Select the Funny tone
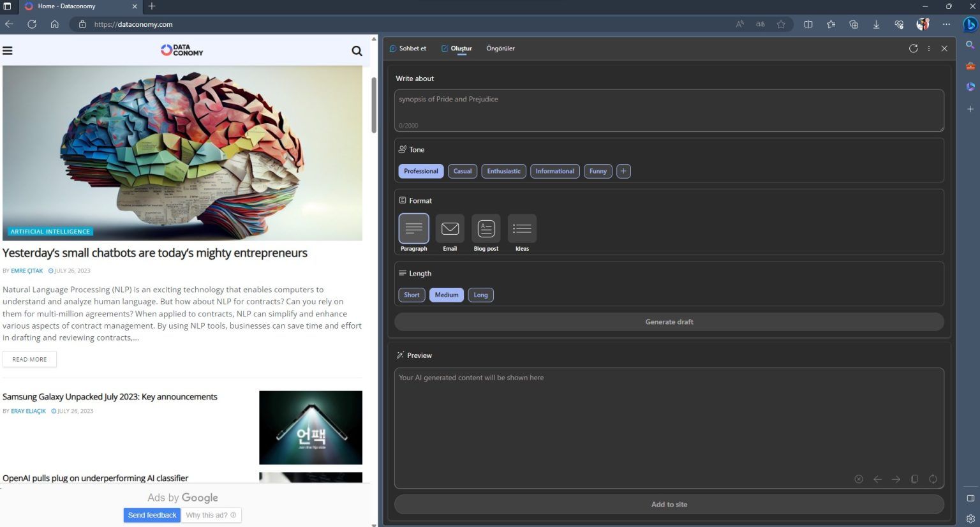Screen dimensions: 980x527 597,170
